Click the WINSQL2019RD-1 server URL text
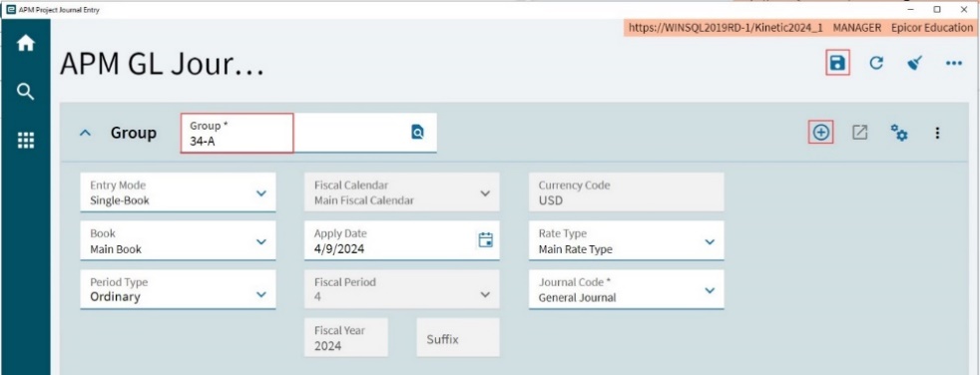This screenshot has height=375, width=980. coord(726,28)
